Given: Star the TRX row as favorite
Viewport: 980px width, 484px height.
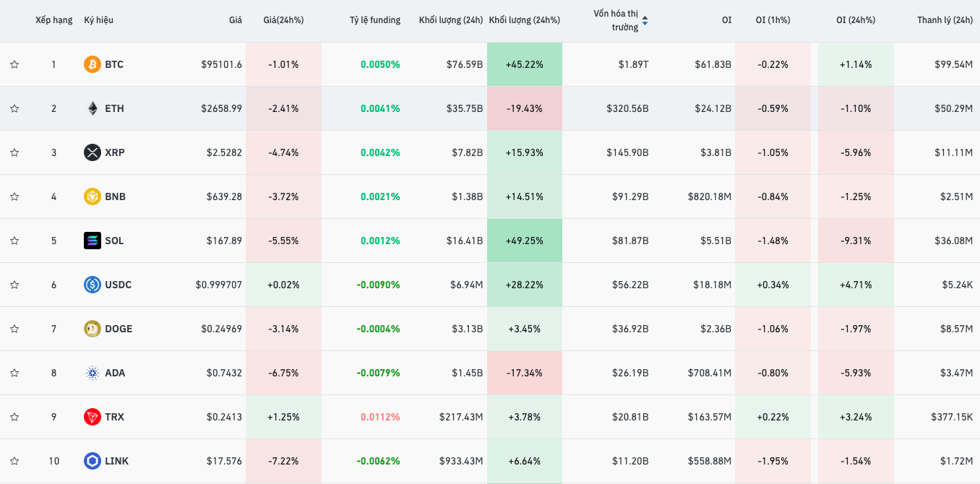Looking at the screenshot, I should (x=14, y=417).
